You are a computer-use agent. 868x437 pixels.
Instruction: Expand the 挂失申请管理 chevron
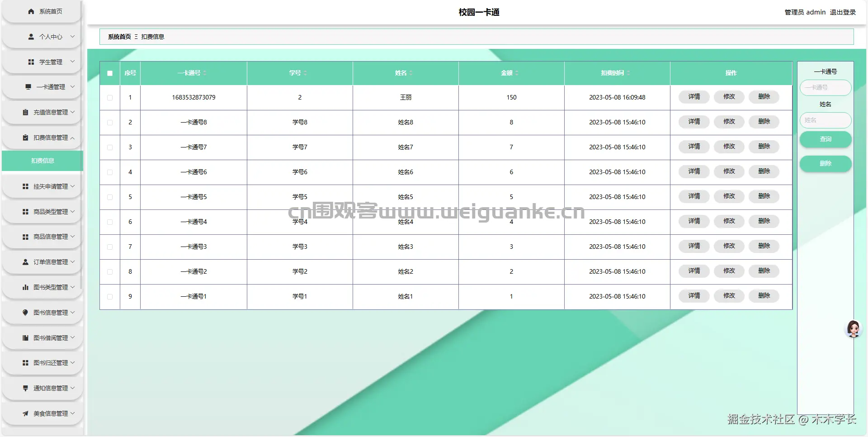tap(72, 186)
